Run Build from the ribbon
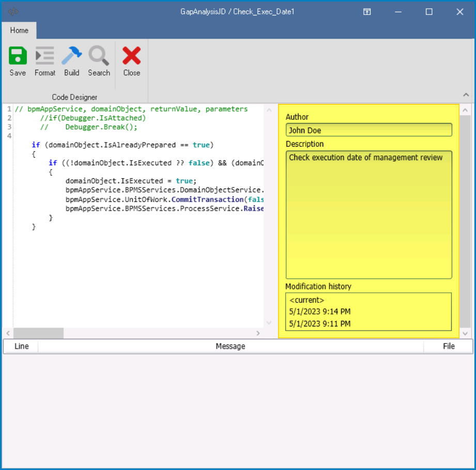This screenshot has height=470, width=476. click(72, 56)
